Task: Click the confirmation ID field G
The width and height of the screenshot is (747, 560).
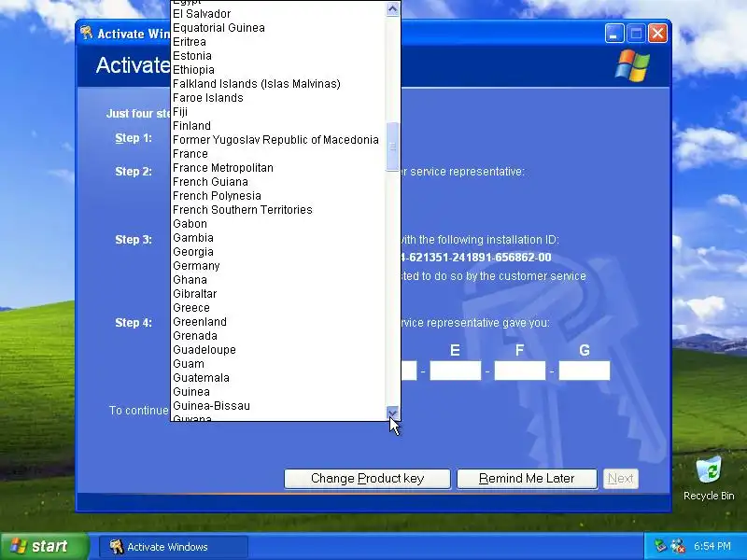Action: (585, 371)
